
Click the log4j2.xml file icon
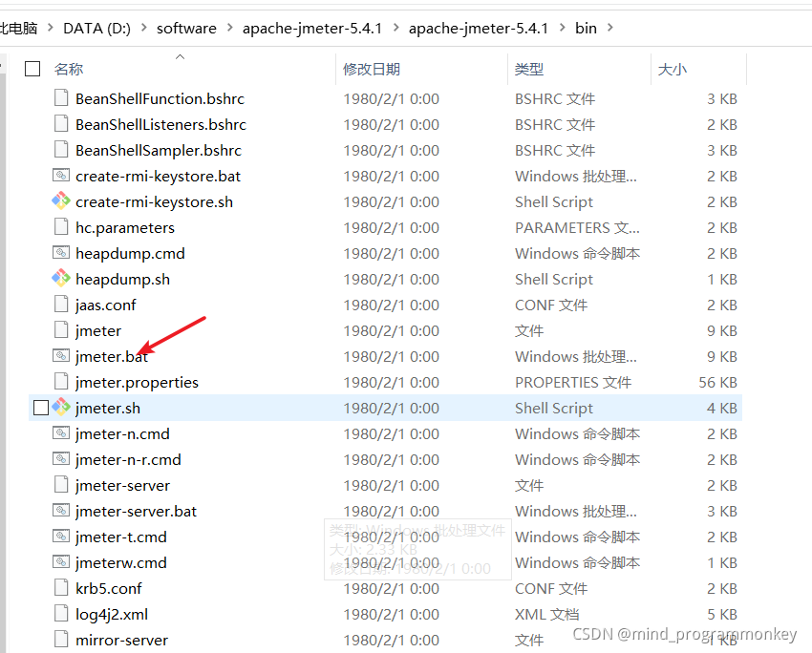click(x=61, y=614)
